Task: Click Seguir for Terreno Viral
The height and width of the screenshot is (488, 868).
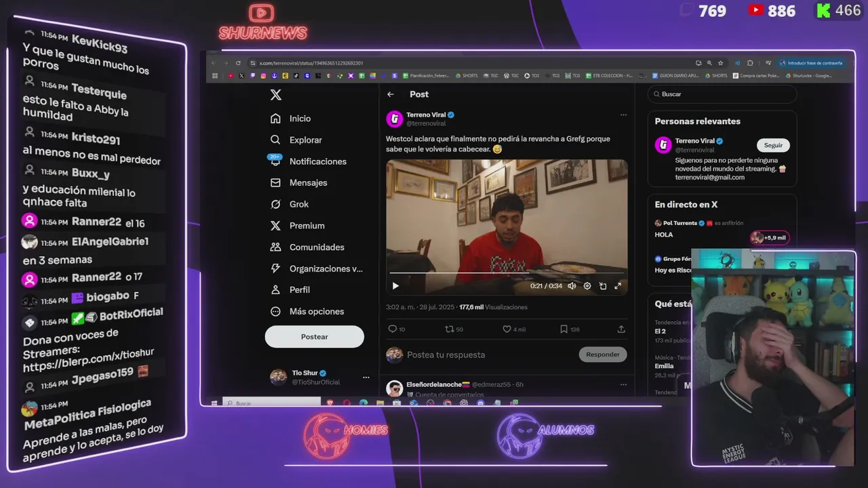Action: (773, 145)
